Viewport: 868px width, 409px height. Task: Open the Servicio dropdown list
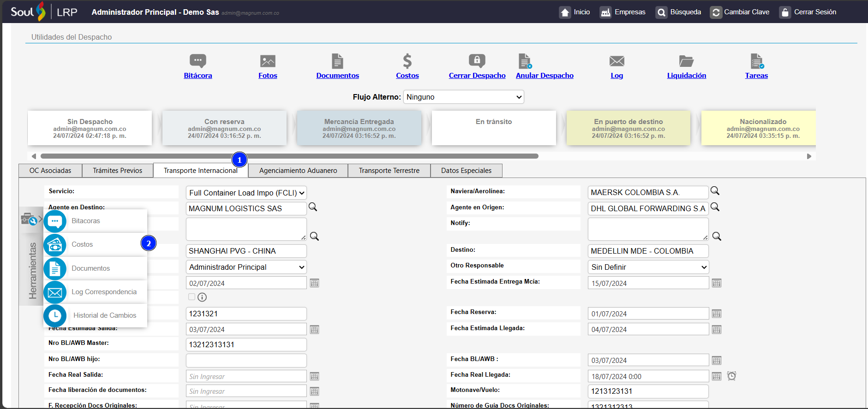tap(246, 193)
